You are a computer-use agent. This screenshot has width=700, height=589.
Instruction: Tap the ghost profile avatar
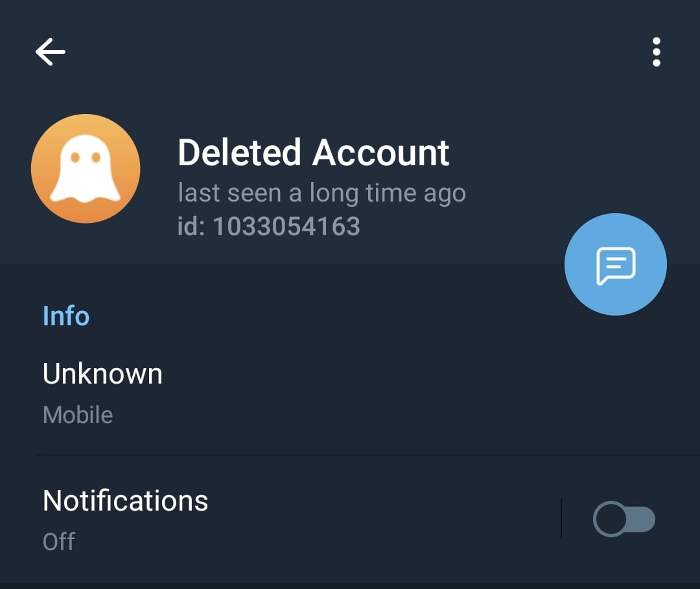tap(86, 168)
